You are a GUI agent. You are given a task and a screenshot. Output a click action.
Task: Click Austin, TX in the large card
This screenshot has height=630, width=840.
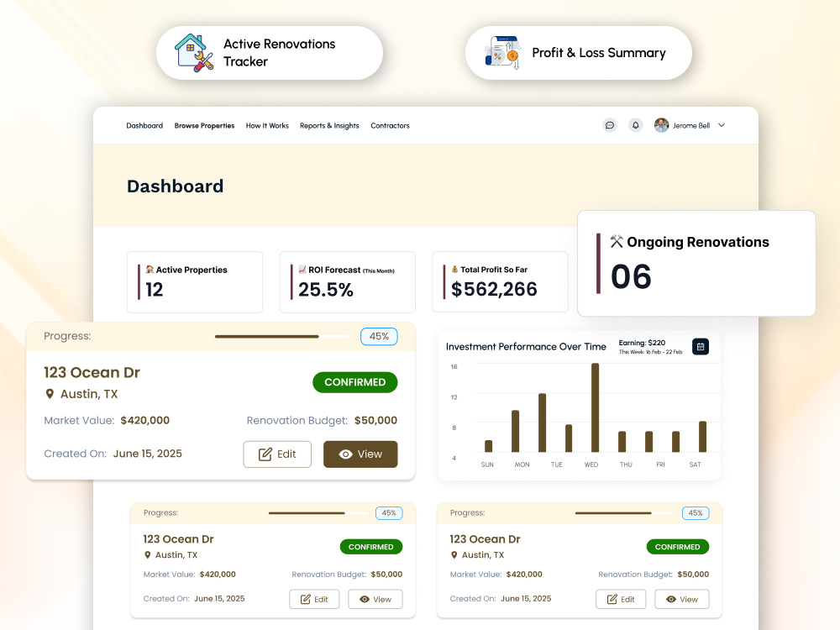[89, 394]
